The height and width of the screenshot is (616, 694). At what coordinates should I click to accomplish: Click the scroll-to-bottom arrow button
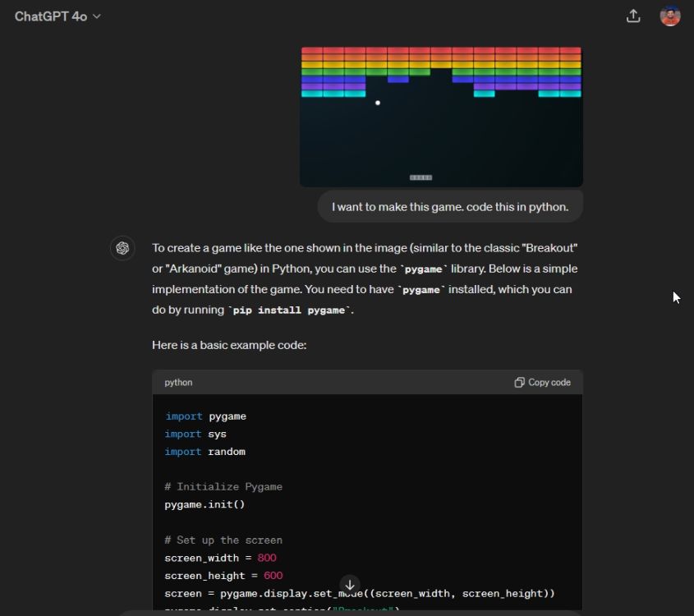349,585
